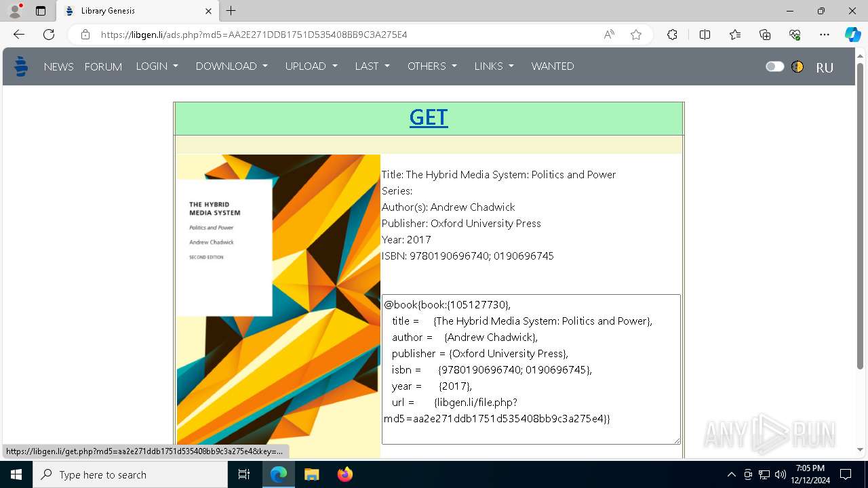Click the page vertical scrollbar
The image size is (868, 488).
pos(861,216)
